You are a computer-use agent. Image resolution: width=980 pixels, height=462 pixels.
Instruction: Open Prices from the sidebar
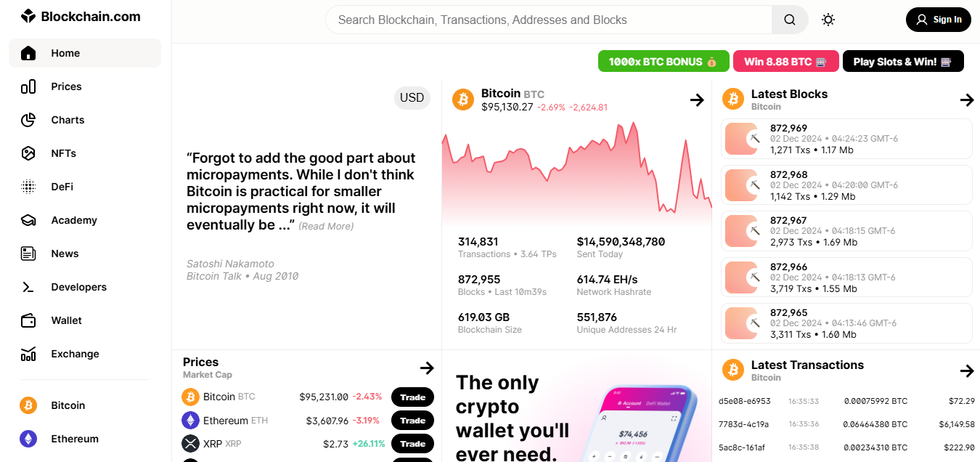pyautogui.click(x=85, y=86)
